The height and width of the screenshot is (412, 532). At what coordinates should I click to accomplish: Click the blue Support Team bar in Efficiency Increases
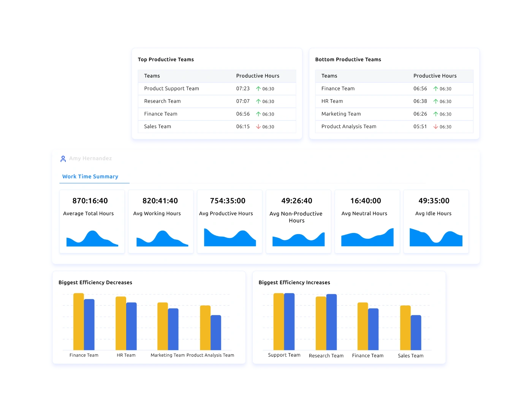[x=289, y=321]
